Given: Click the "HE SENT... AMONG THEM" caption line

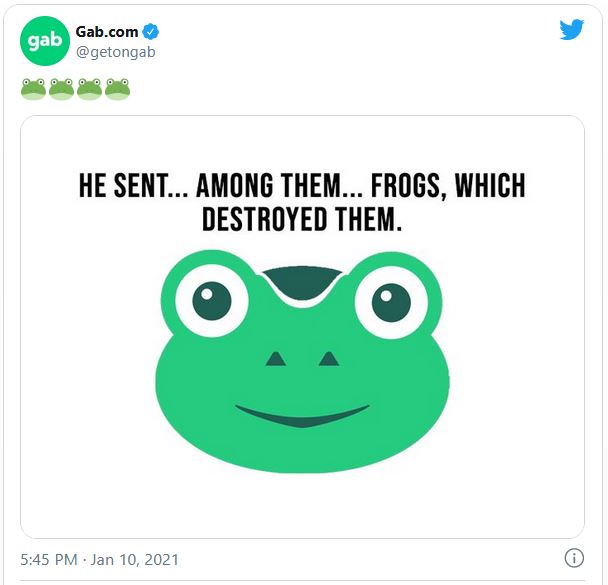Looking at the screenshot, I should pos(302,186).
